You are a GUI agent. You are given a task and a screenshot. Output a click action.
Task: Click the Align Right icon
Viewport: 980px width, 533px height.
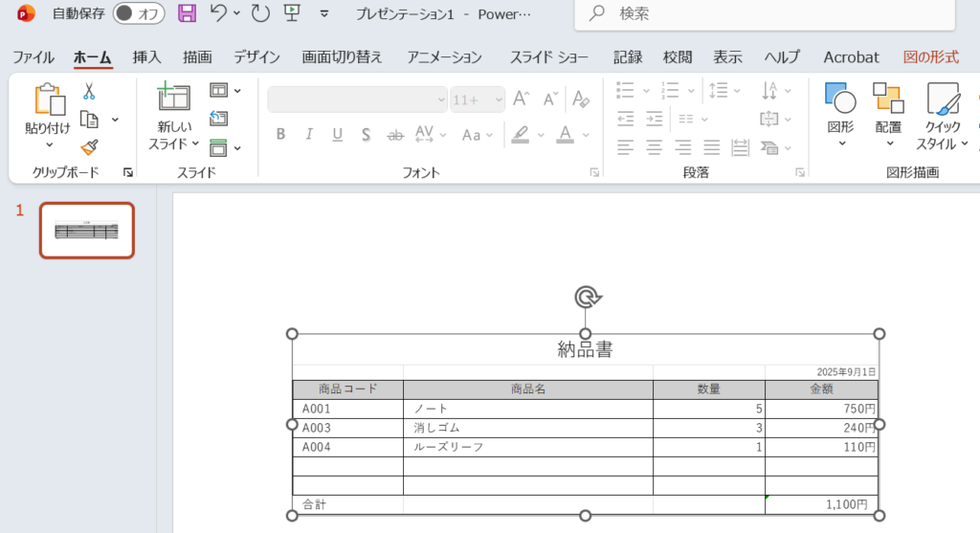tap(682, 147)
